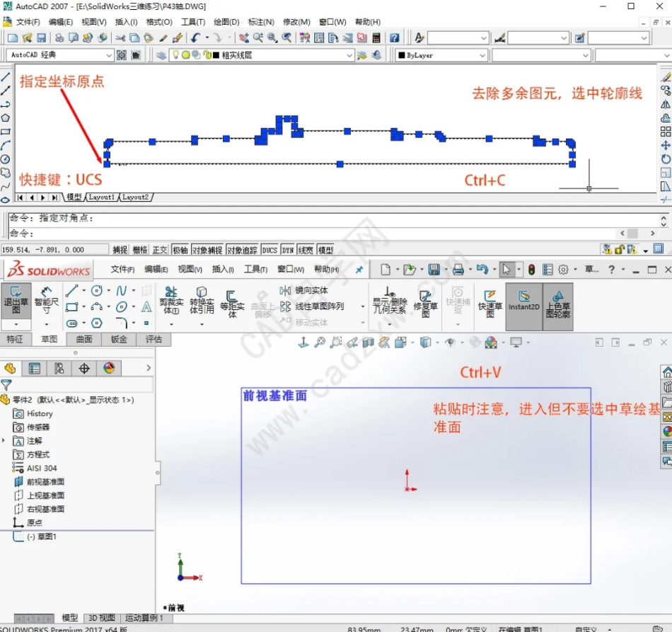Screen dimensions: 672x632
Task: Click SolidWorks Exit Sketch button
Action: pyautogui.click(x=16, y=301)
